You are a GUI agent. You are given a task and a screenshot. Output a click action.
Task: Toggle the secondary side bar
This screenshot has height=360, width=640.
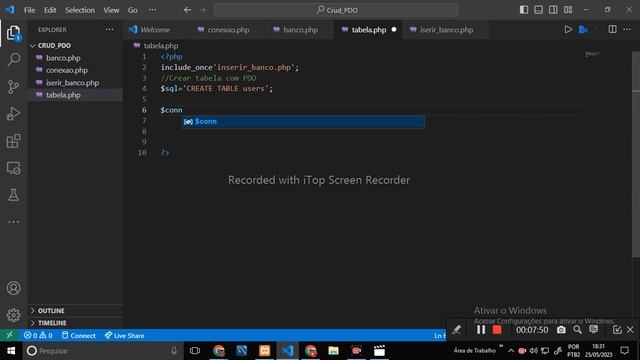[x=553, y=10]
